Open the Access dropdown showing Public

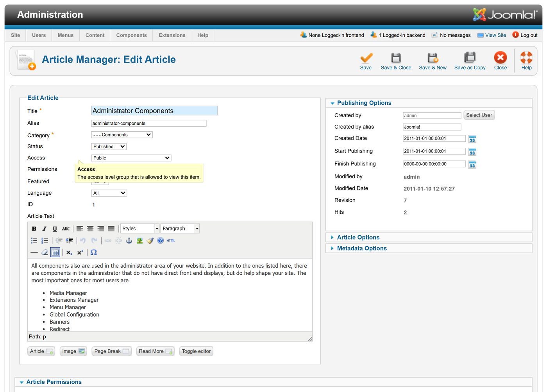131,158
